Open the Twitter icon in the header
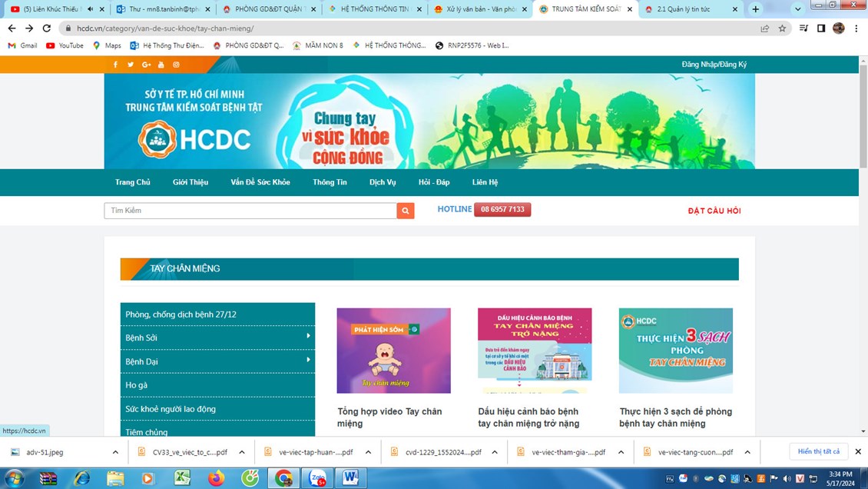Screen dimensions: 868x489 click(131, 65)
